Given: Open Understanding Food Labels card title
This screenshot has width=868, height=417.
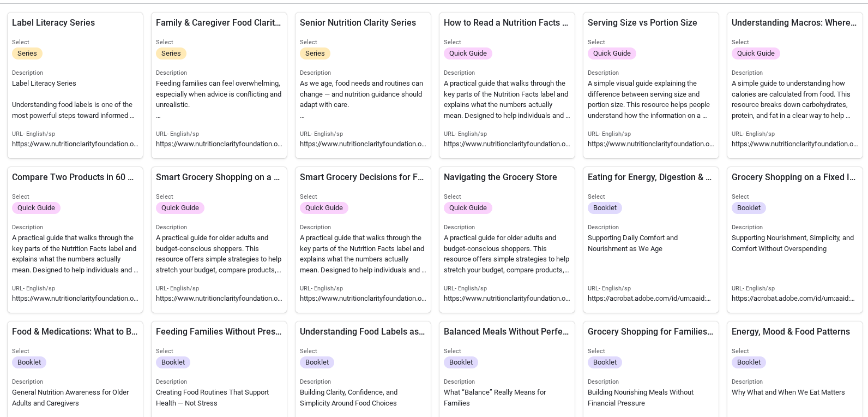Looking at the screenshot, I should (x=362, y=332).
